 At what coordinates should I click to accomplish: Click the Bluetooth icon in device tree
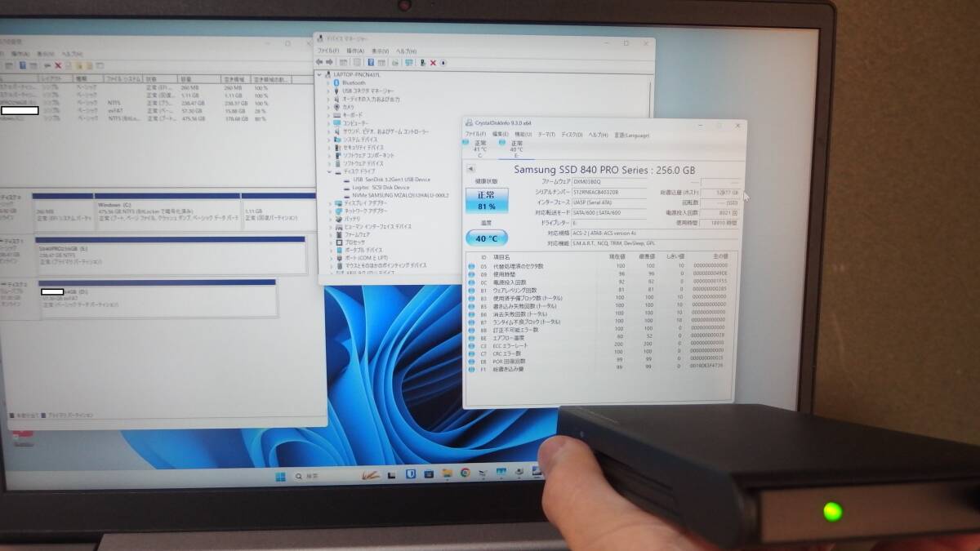[336, 82]
